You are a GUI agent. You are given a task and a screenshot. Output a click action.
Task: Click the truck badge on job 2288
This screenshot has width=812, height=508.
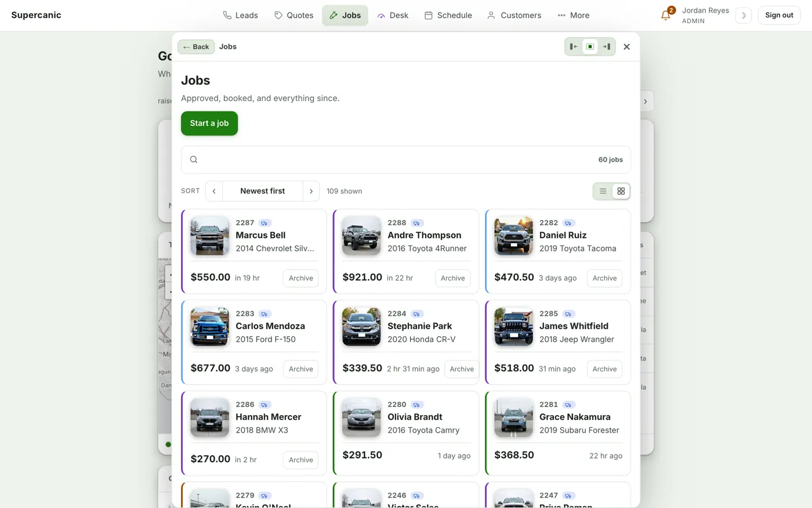pos(416,223)
